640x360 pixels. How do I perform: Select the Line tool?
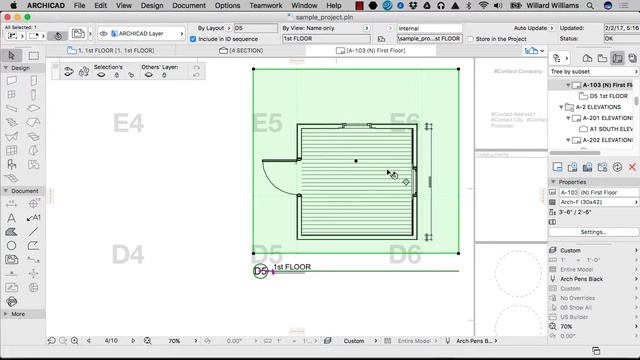pos(33,232)
